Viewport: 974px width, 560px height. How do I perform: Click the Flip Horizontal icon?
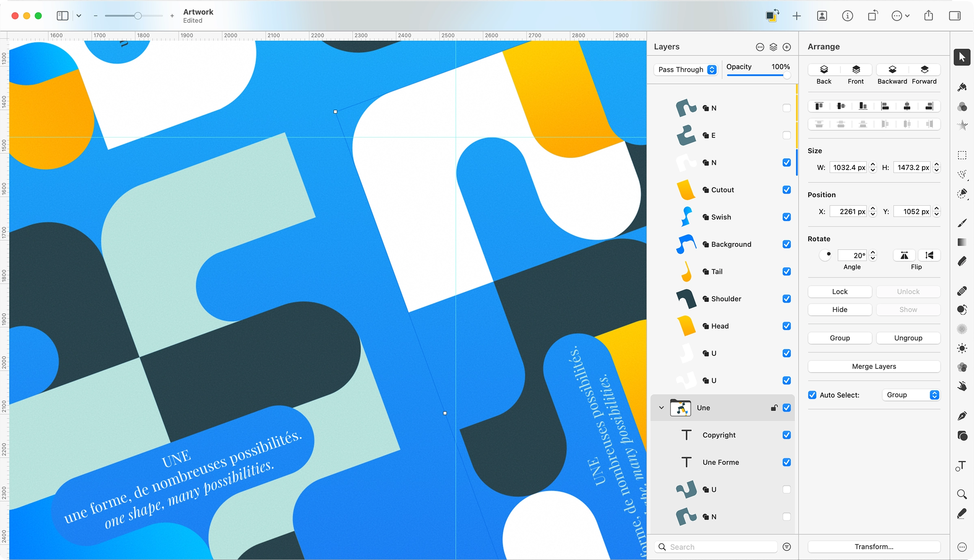[904, 255]
